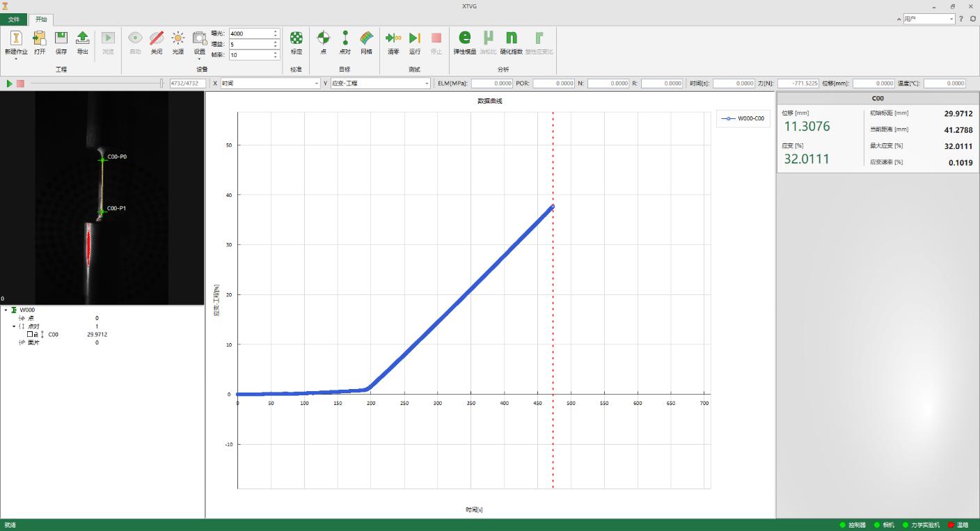The height and width of the screenshot is (531, 980).
Task: Click the 弹性模量 (Elastic Modulus) analysis icon
Action: click(x=464, y=39)
